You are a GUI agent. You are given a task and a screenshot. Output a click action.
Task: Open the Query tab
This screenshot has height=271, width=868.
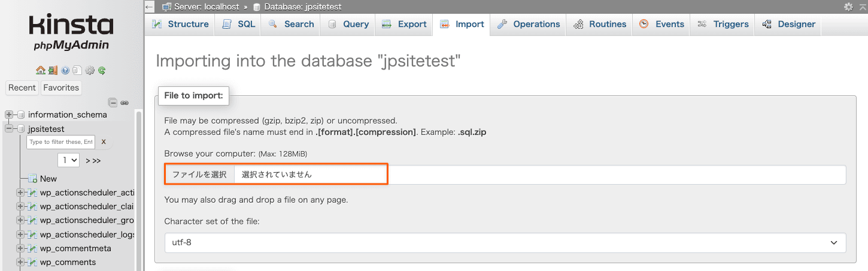348,24
